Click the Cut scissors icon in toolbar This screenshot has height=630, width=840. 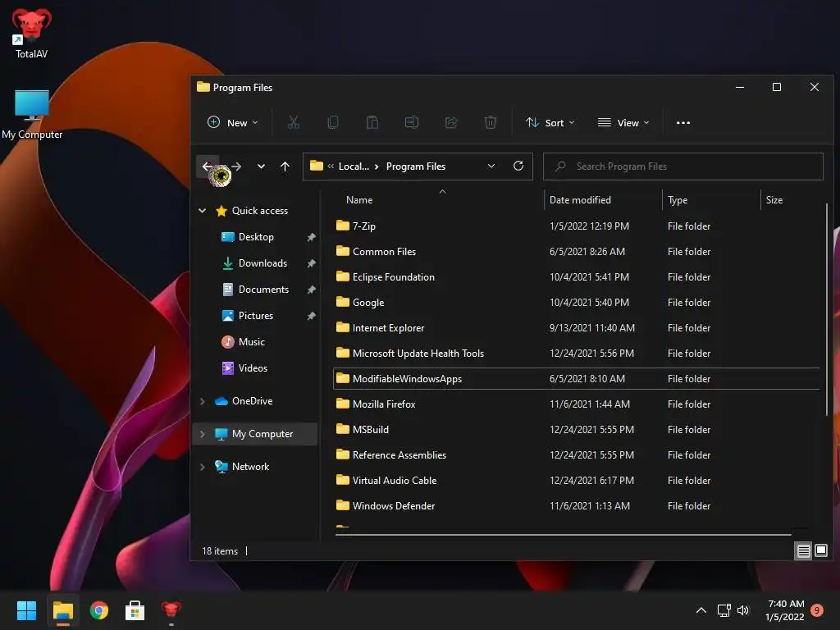point(293,123)
